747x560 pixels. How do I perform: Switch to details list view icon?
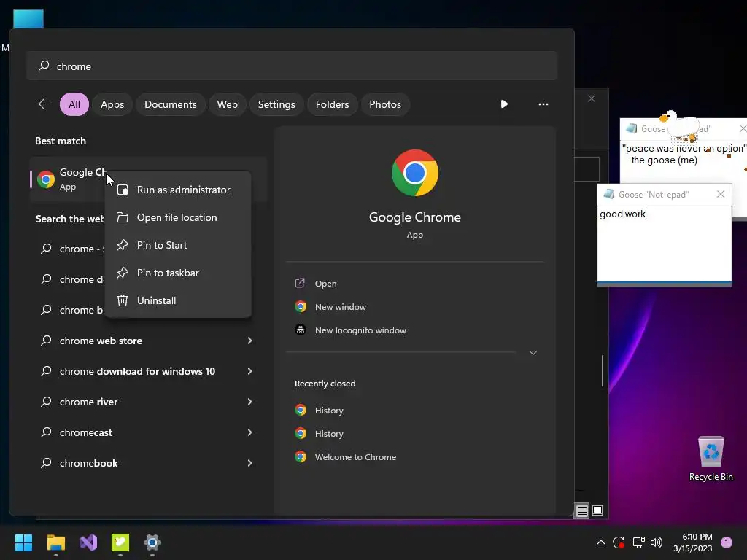[581, 511]
